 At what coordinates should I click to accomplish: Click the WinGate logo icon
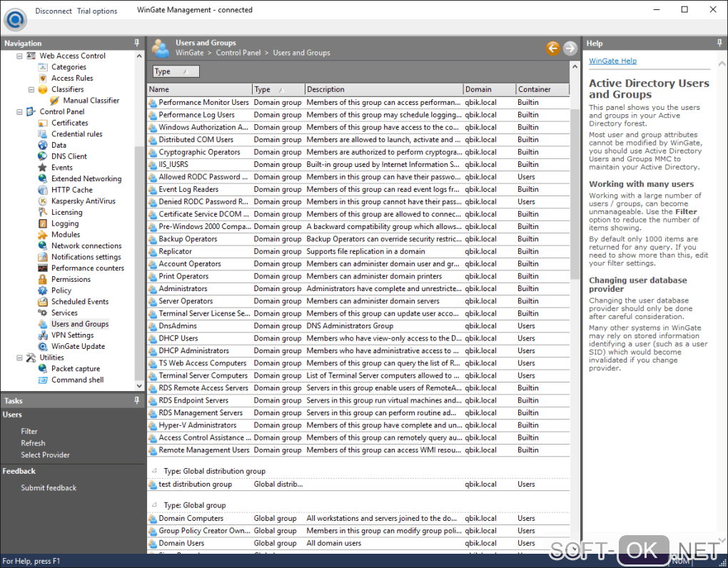(15, 19)
